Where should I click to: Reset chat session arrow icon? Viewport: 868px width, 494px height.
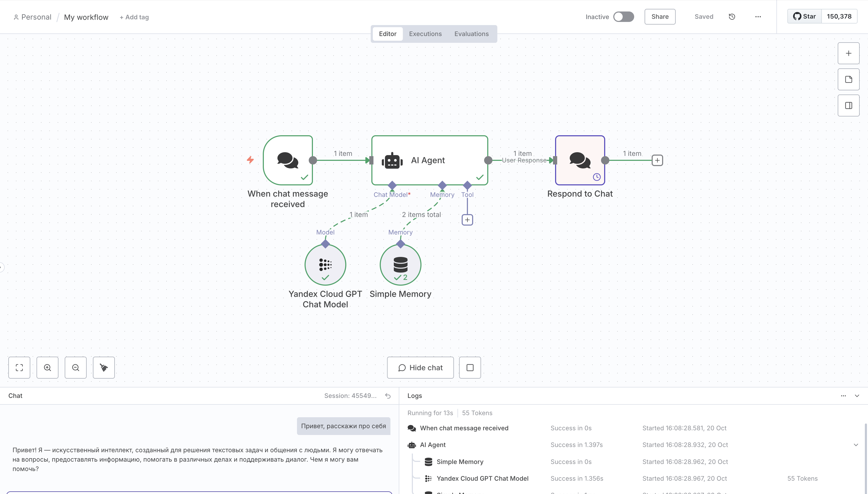(388, 396)
